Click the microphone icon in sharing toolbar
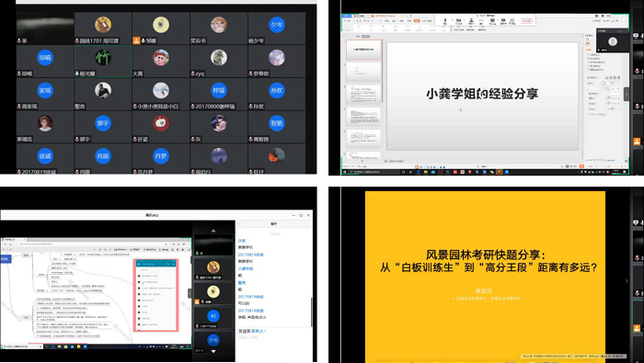Screen dimensions: 644x363 coord(444,21)
